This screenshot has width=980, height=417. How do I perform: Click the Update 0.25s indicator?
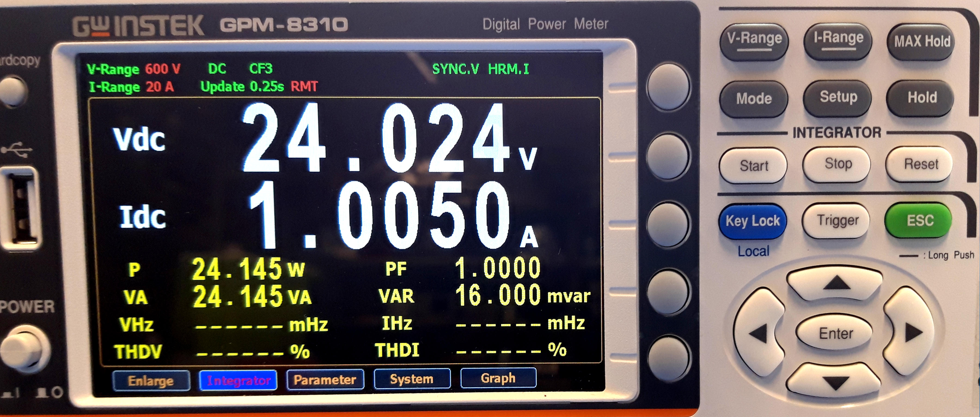tap(242, 87)
